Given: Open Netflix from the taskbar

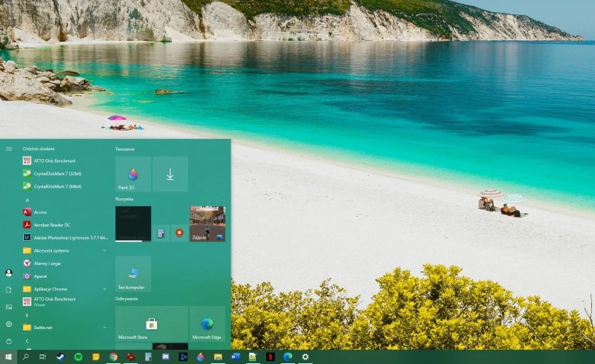Looking at the screenshot, I should [x=270, y=357].
